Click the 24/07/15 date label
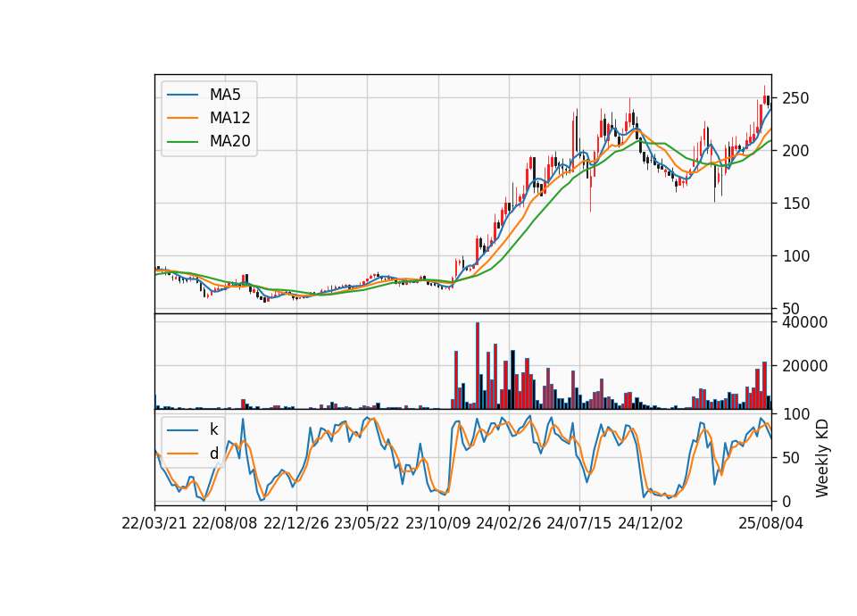This screenshot has height=616, width=857. coord(578,523)
